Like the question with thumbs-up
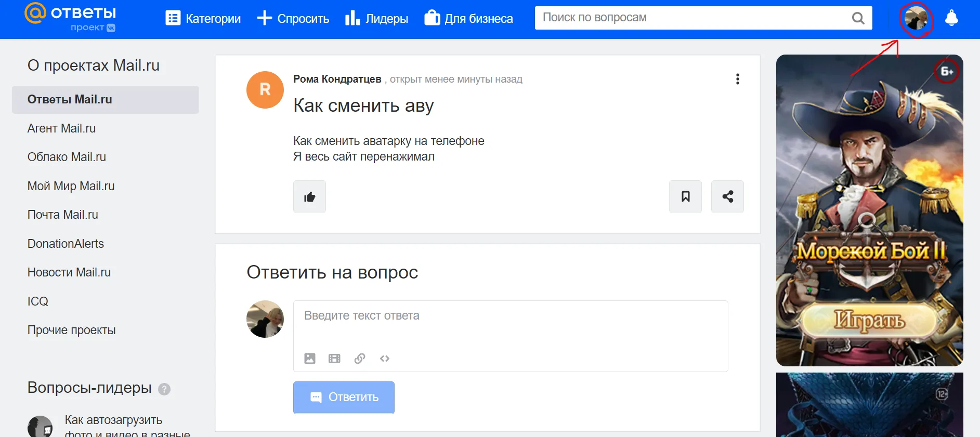Image resolution: width=980 pixels, height=437 pixels. click(x=309, y=196)
